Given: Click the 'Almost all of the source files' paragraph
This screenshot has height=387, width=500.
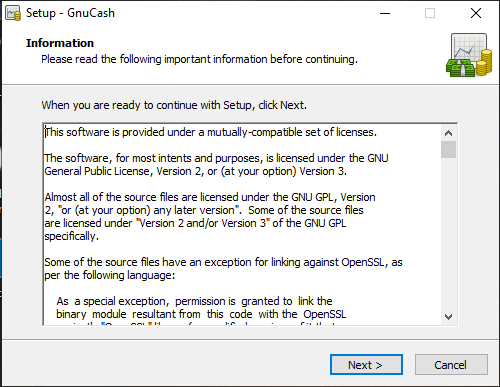Looking at the screenshot, I should [x=210, y=217].
